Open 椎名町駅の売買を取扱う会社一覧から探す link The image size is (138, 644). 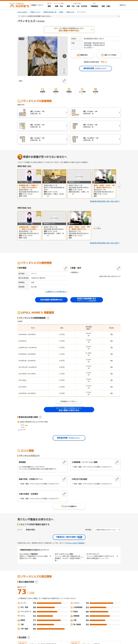click(x=104, y=243)
